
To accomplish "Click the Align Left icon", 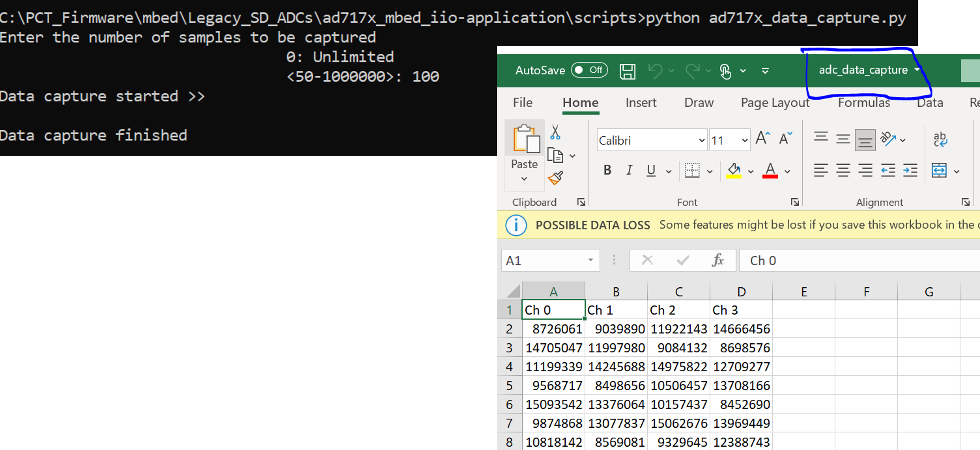I will point(821,170).
